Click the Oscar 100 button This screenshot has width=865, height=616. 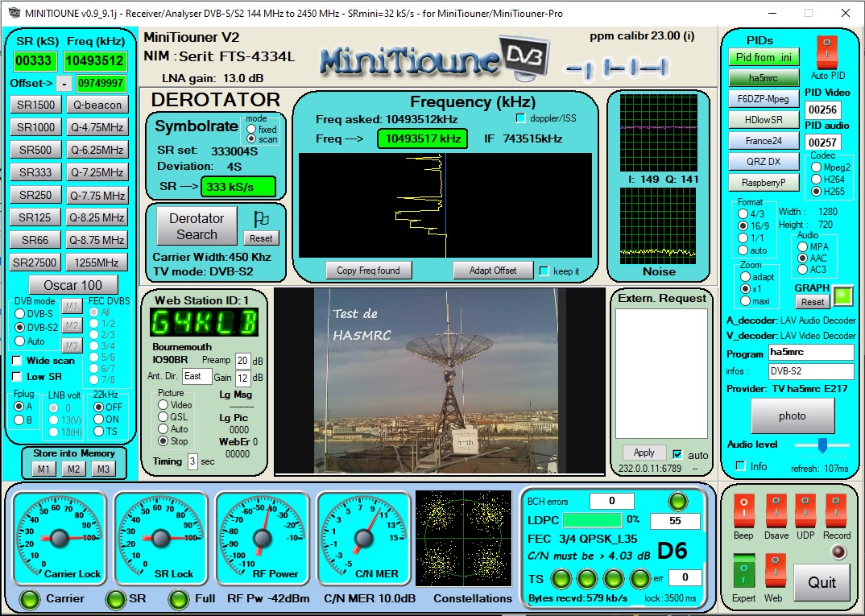point(73,285)
